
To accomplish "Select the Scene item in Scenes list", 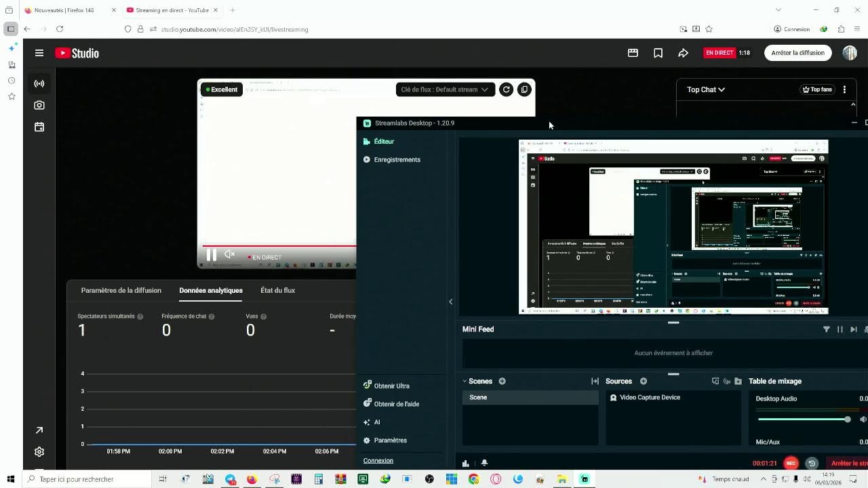I will [530, 398].
